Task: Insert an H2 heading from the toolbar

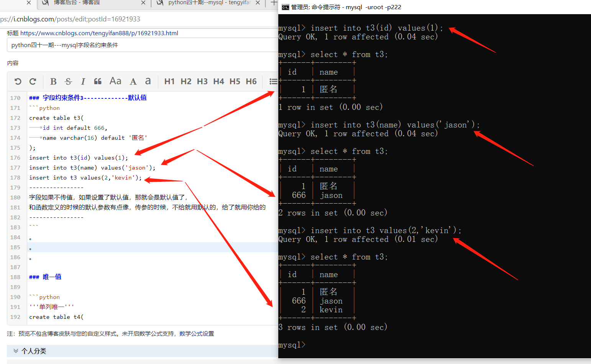Action: 186,81
